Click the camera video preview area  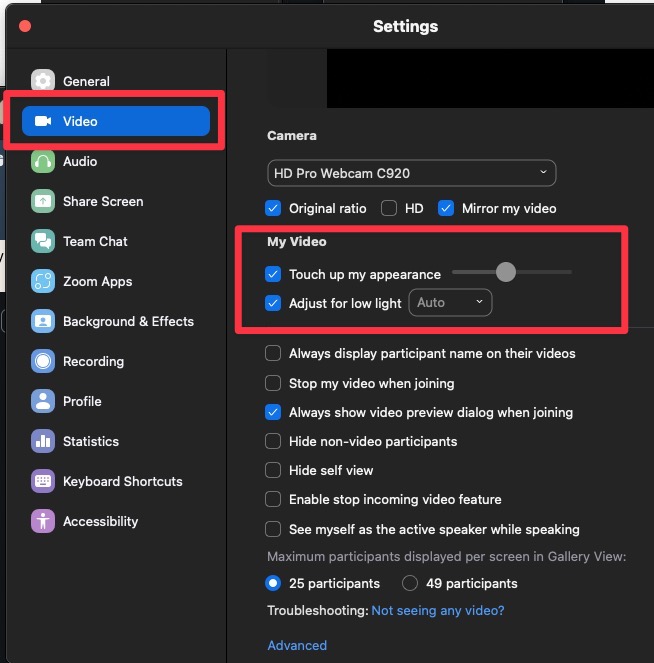[x=490, y=78]
